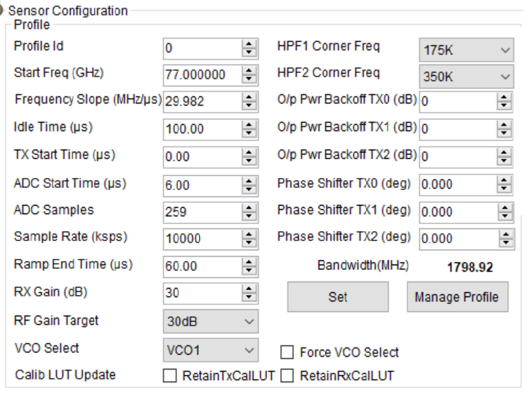The image size is (532, 395).
Task: Open the Manage Profile dialog
Action: tap(457, 297)
